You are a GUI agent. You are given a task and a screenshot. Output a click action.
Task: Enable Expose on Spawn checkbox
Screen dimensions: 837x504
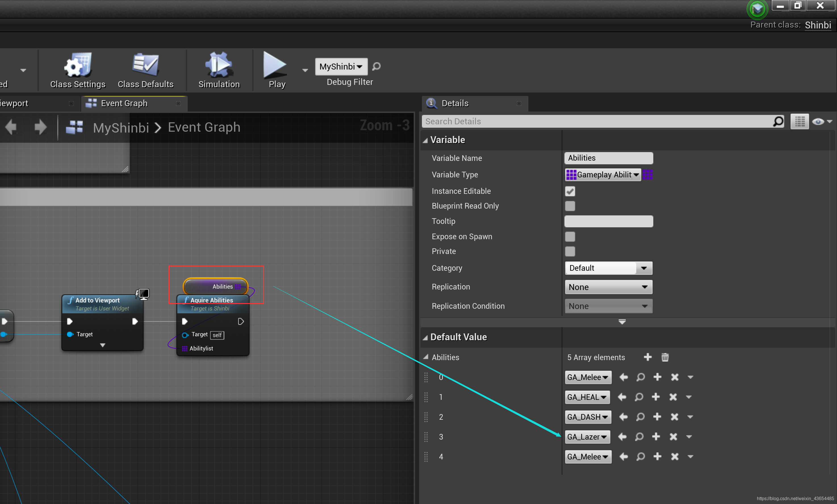click(570, 237)
